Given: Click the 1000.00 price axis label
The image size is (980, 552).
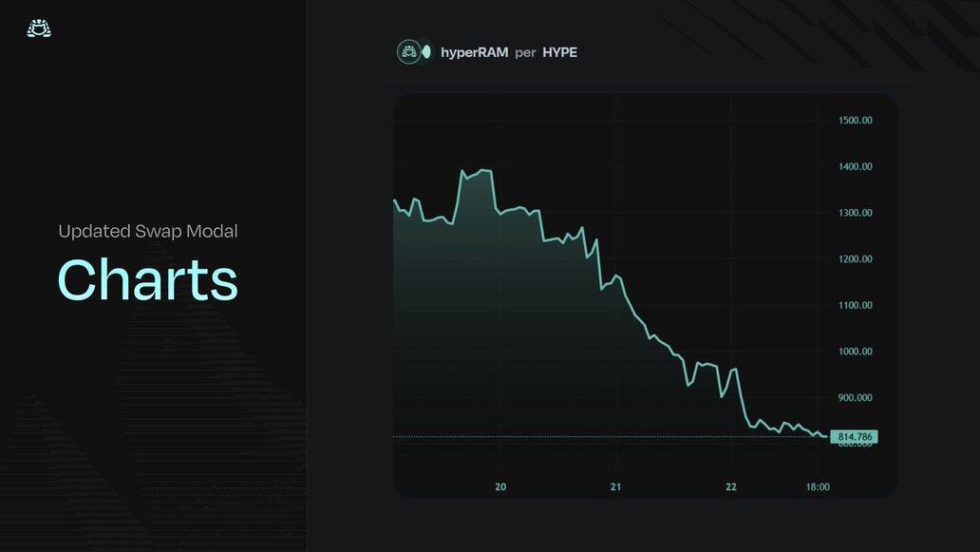Looking at the screenshot, I should point(855,352).
